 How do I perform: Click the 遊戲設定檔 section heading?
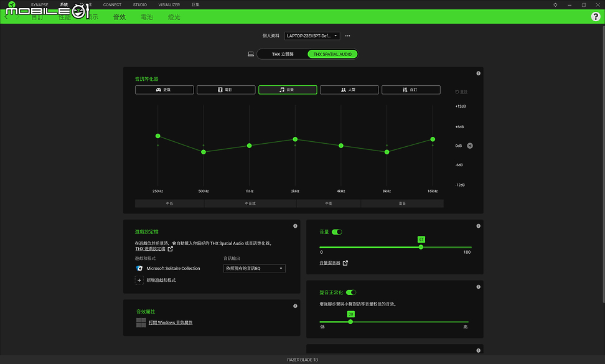click(147, 231)
